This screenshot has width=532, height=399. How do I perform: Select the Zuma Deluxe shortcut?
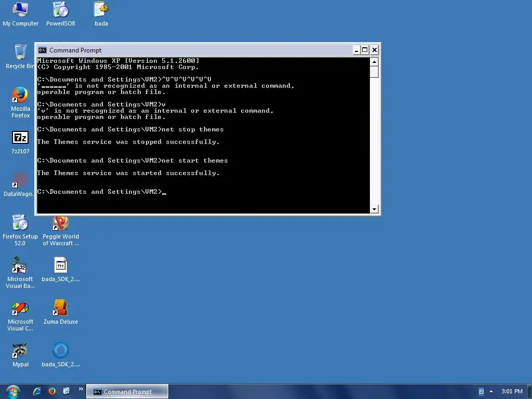(x=61, y=312)
